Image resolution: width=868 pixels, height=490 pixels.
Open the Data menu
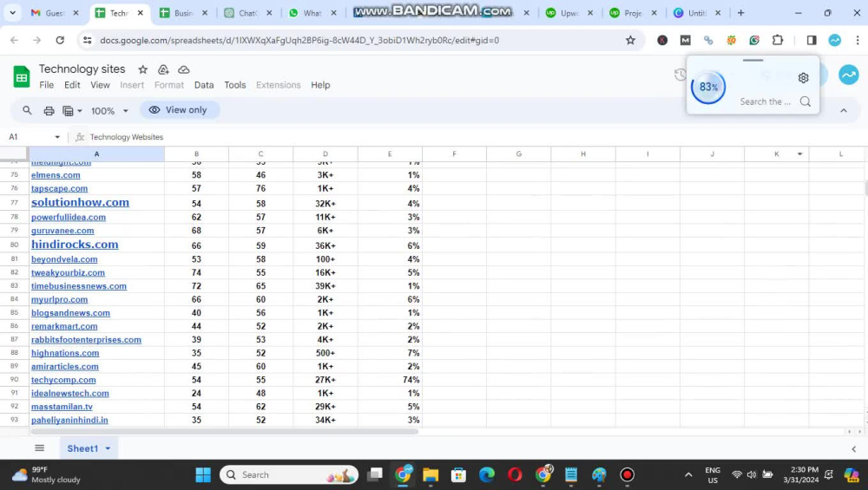[204, 85]
